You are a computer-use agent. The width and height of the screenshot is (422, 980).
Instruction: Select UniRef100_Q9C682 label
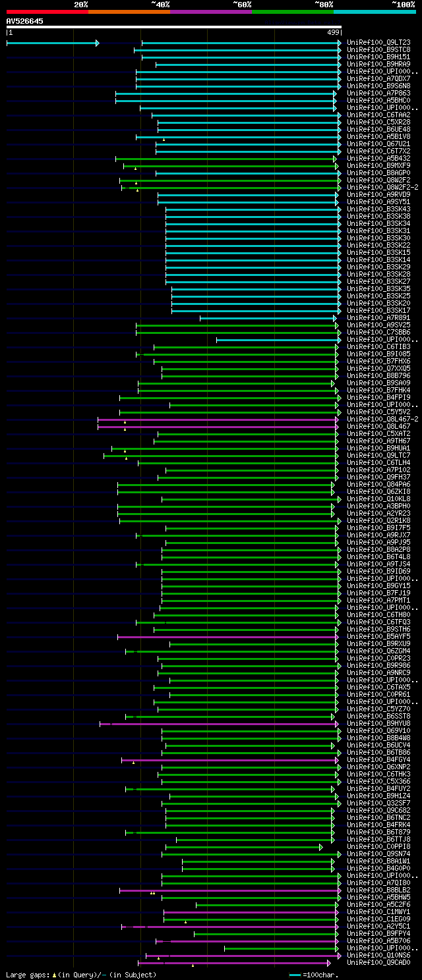click(378, 811)
